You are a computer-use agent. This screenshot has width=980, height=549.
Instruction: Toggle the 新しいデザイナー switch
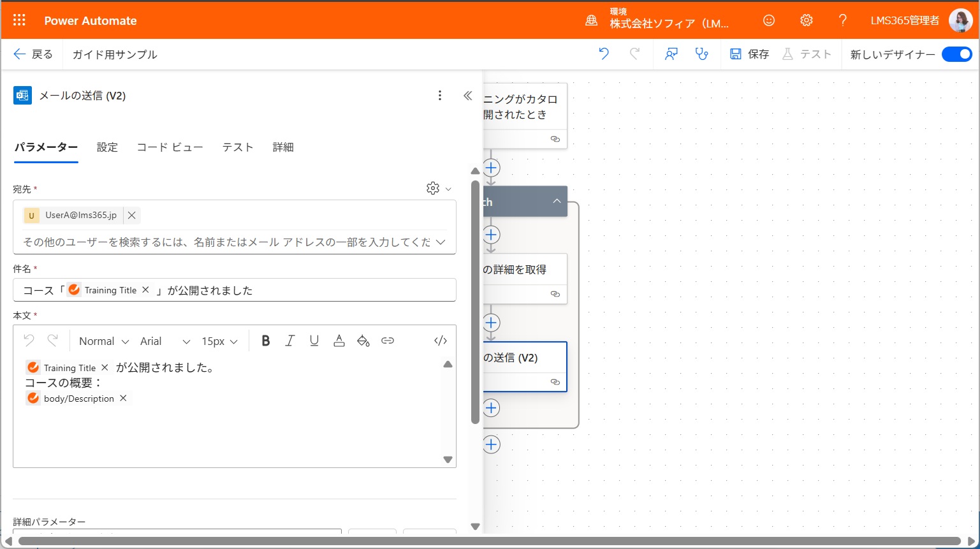point(956,54)
